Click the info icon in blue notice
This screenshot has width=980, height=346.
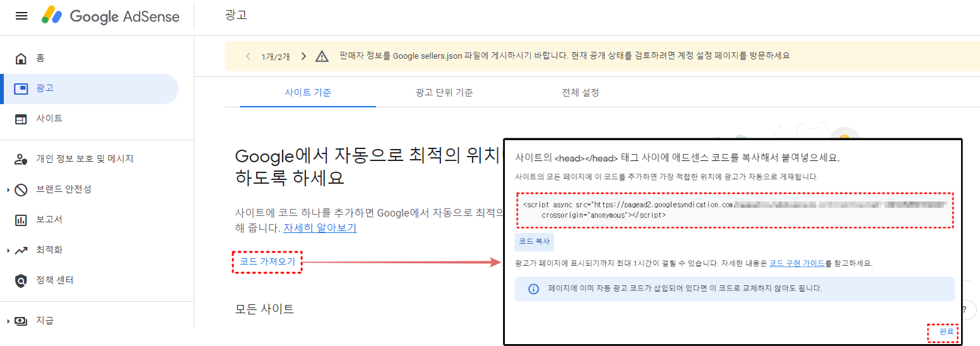[x=533, y=289]
